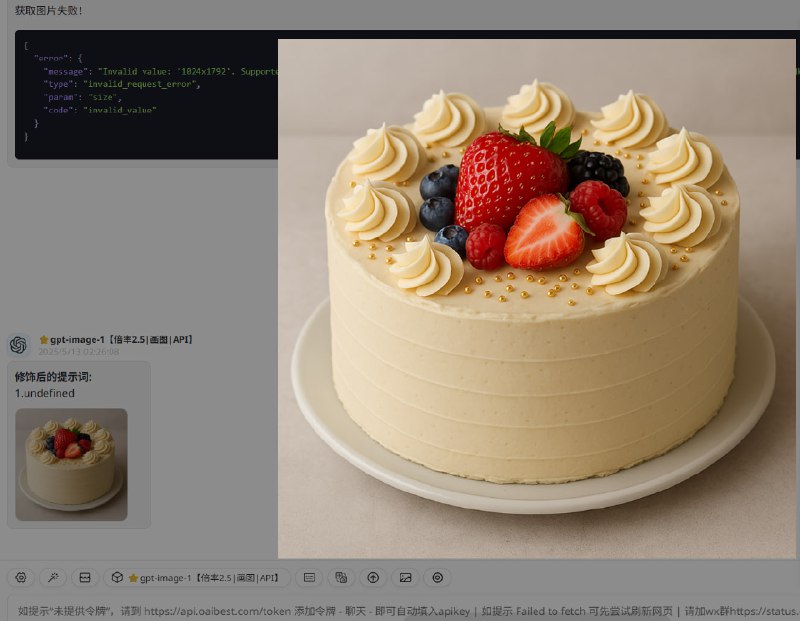This screenshot has height=621, width=800.
Task: Click the yellow star beside gpt-image-1
Action: coord(43,340)
